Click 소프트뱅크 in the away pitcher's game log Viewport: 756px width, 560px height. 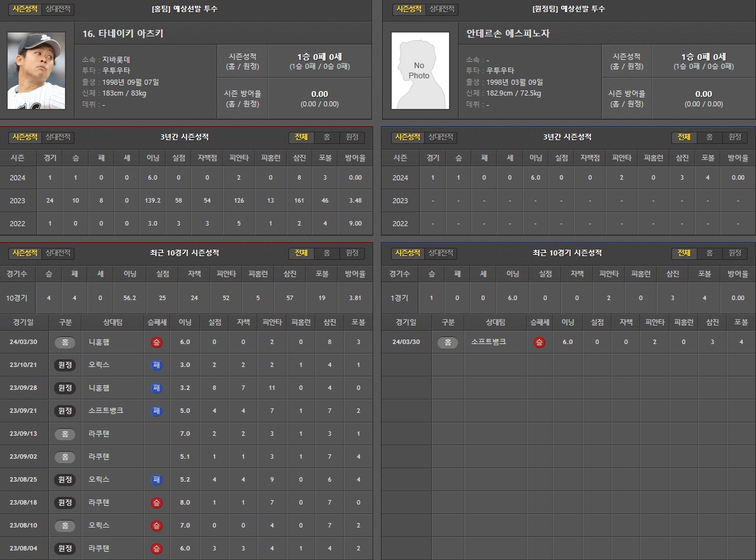pyautogui.click(x=489, y=342)
